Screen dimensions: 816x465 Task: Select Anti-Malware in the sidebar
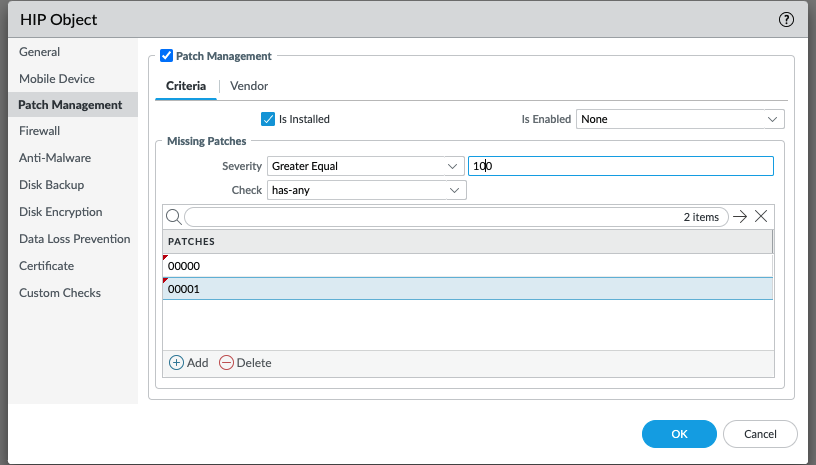click(x=55, y=158)
